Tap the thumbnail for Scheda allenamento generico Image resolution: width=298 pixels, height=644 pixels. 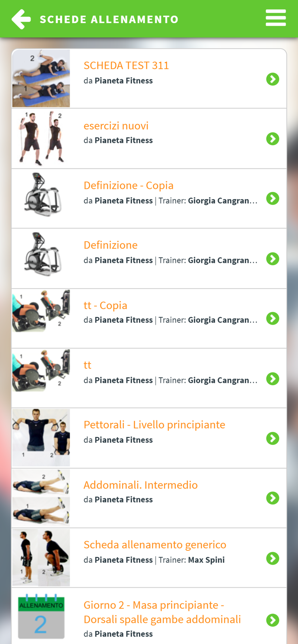pyautogui.click(x=41, y=558)
